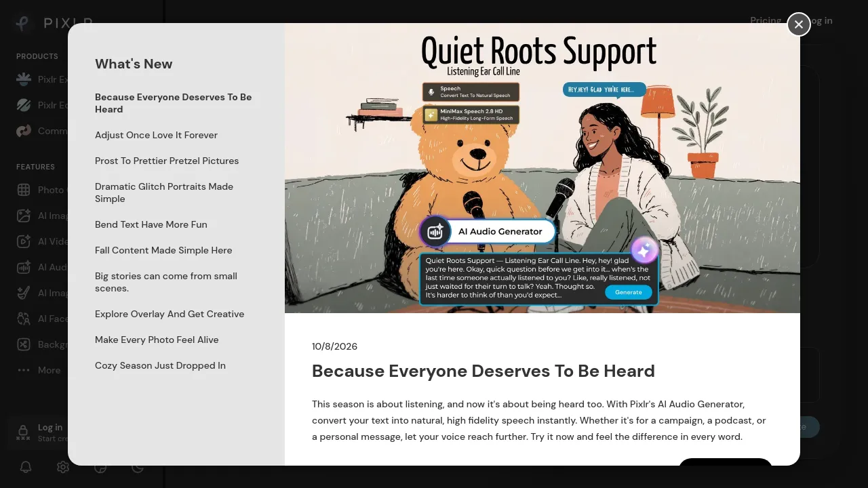Open 'Cozy Season Just Dropped In' entry
Image resolution: width=868 pixels, height=488 pixels.
[160, 365]
